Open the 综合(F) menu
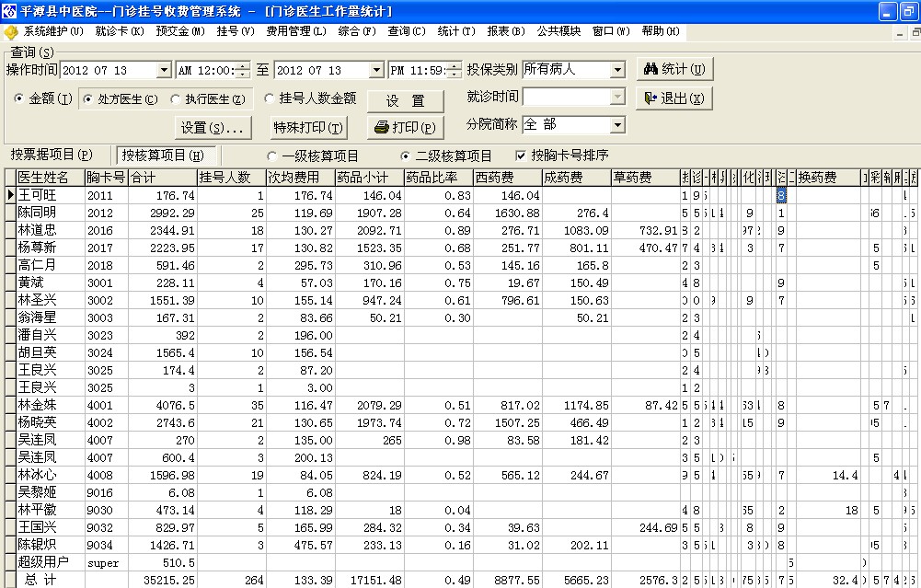Image resolution: width=921 pixels, height=588 pixels. coord(357,31)
